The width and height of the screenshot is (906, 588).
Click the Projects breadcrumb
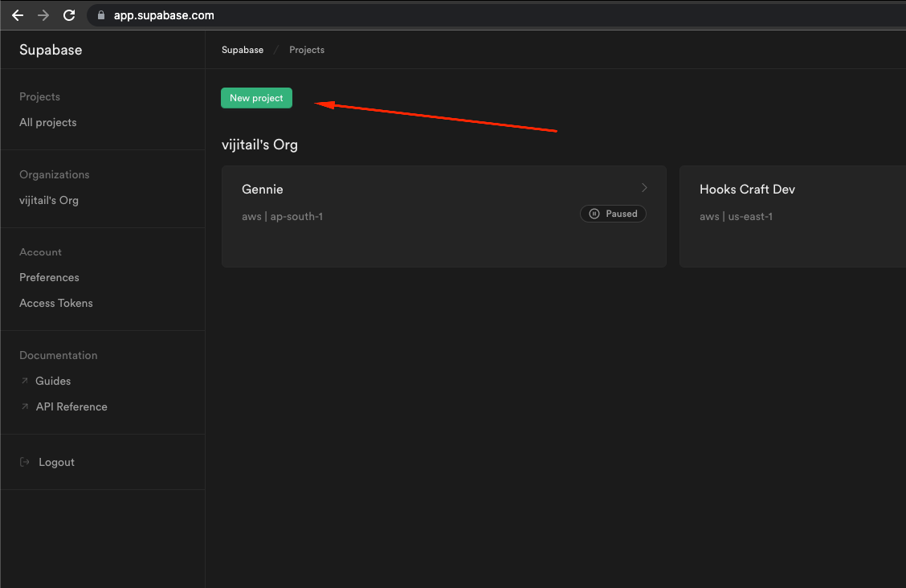(307, 51)
